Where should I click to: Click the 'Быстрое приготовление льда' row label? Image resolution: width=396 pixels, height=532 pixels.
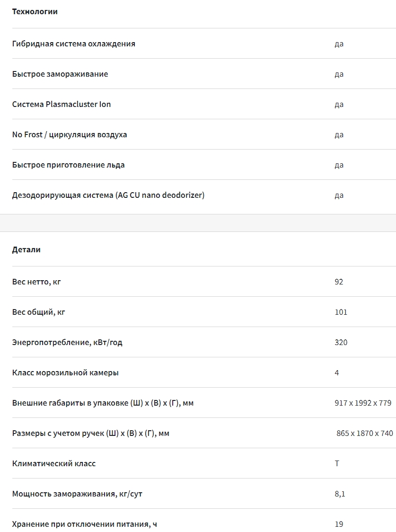[x=68, y=165]
